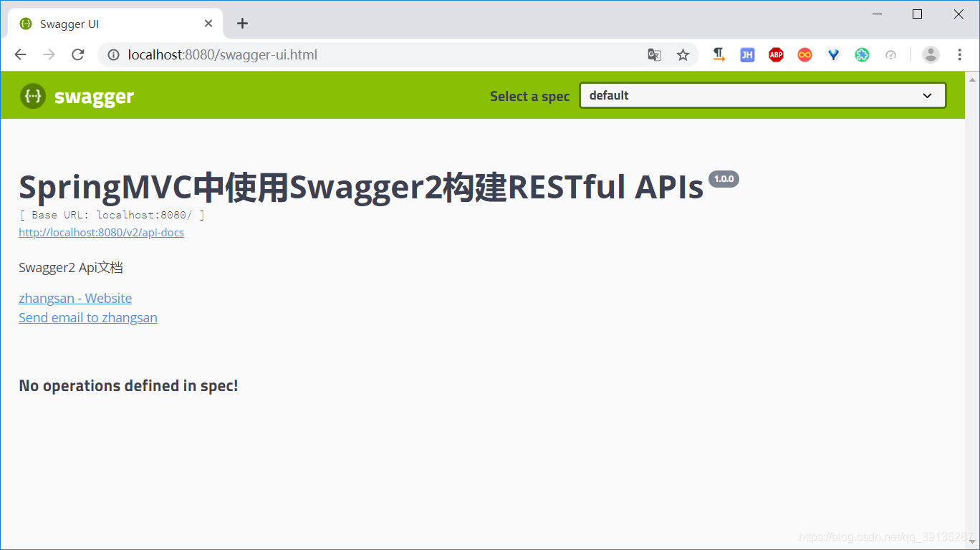Open the green circular extension icon
980x550 pixels.
(862, 54)
